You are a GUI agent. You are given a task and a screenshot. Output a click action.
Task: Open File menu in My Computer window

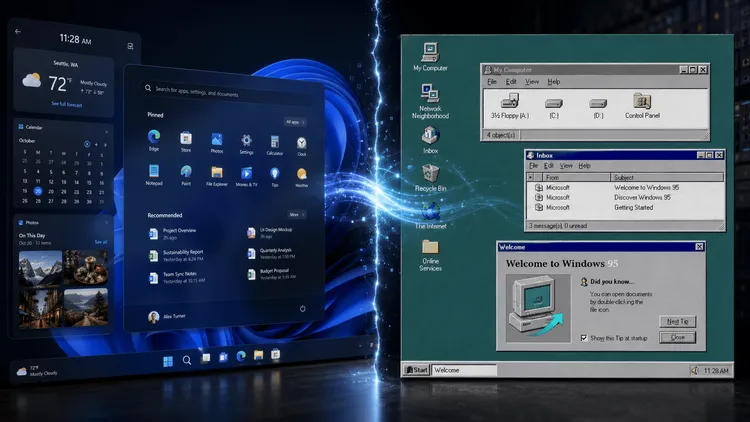(492, 82)
